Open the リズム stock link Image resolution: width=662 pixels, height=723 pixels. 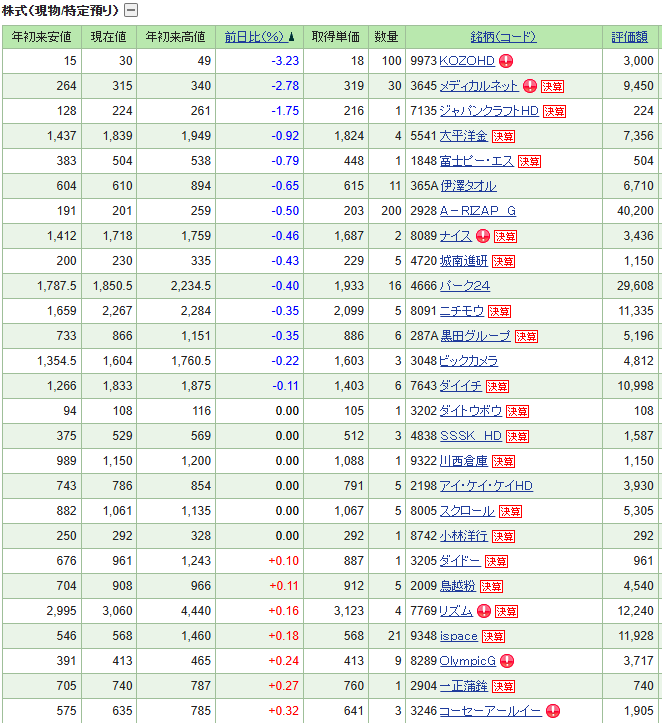(456, 611)
